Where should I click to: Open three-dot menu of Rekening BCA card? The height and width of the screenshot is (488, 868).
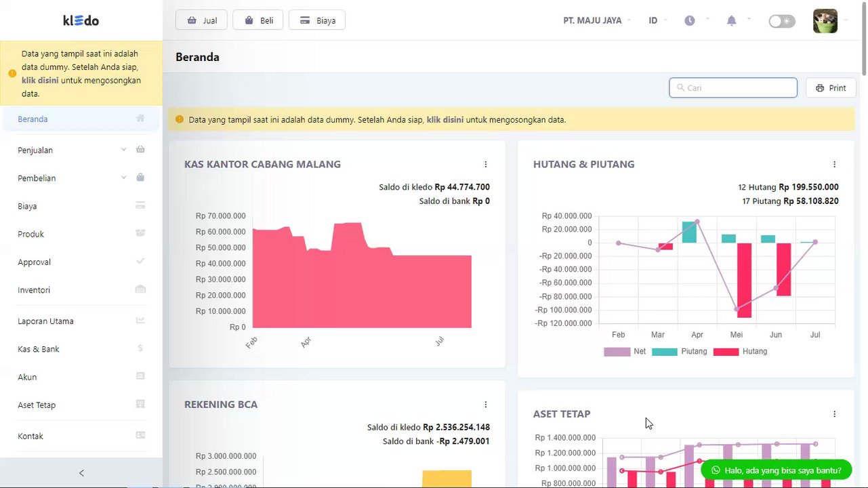click(x=485, y=405)
